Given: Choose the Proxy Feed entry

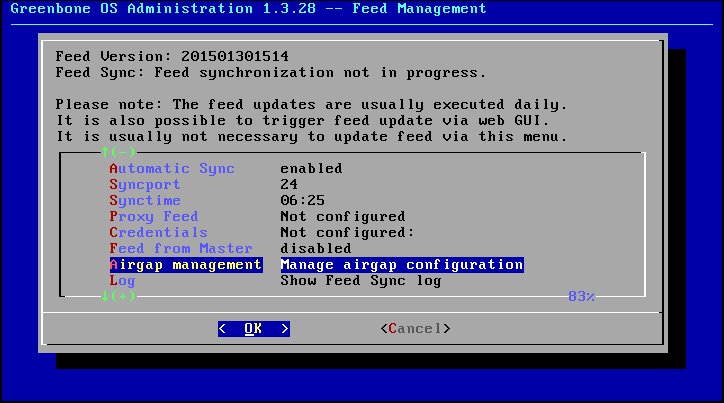Looking at the screenshot, I should pyautogui.click(x=154, y=217).
